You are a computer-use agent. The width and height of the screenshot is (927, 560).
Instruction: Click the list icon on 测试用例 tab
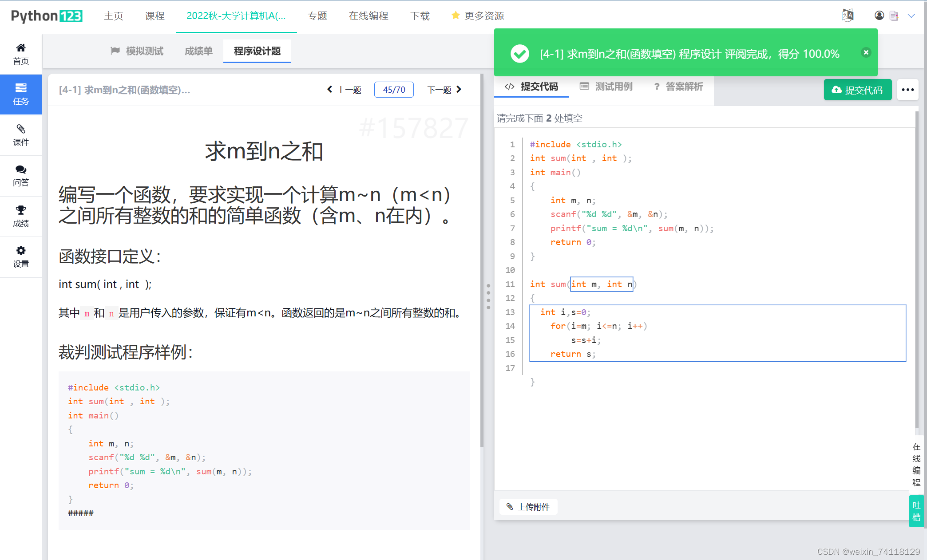[x=584, y=87]
